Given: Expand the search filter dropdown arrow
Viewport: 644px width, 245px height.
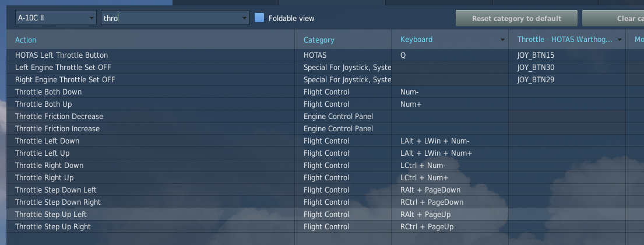Looking at the screenshot, I should pyautogui.click(x=244, y=18).
